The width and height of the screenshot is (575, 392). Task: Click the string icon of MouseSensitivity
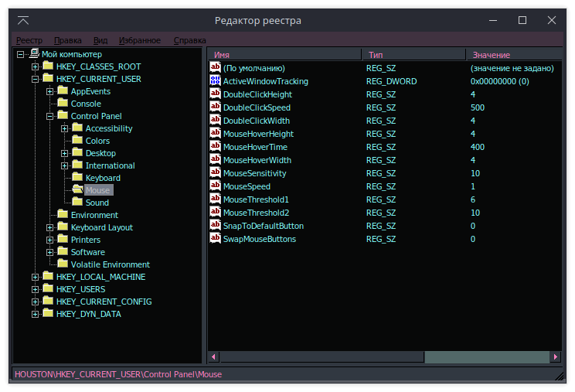(216, 172)
